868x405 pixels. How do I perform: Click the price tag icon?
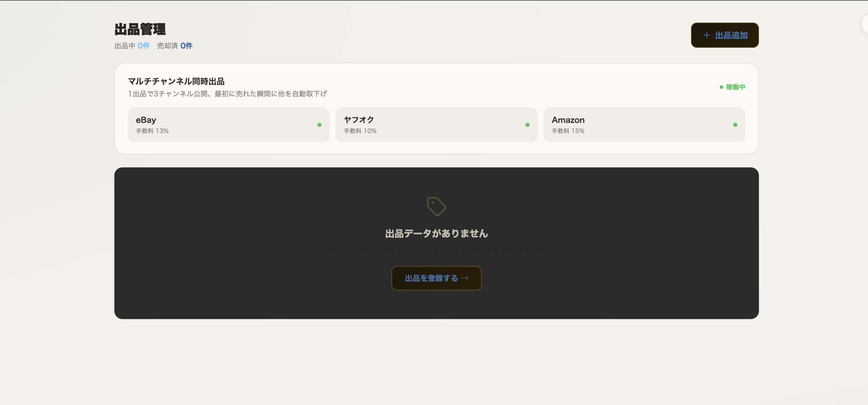pyautogui.click(x=436, y=207)
